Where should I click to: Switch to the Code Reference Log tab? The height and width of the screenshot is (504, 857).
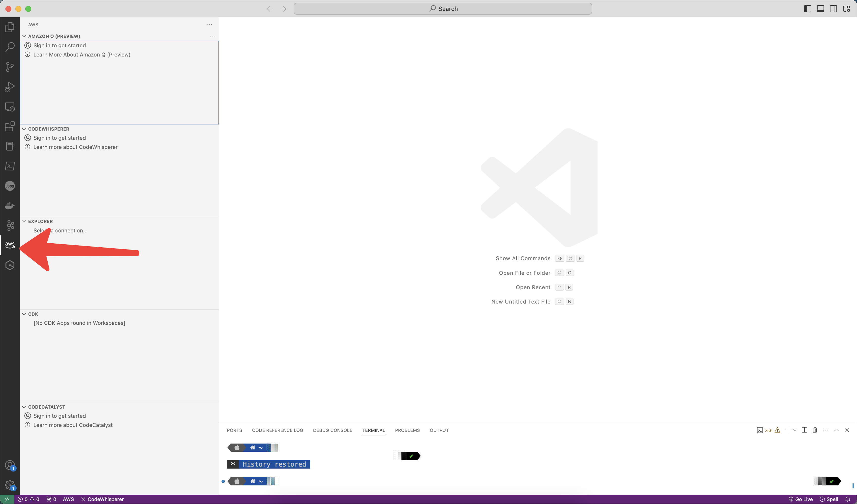coord(277,430)
